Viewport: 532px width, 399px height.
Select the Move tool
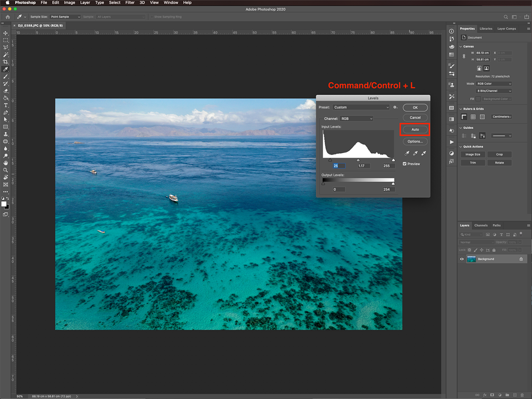tap(6, 33)
